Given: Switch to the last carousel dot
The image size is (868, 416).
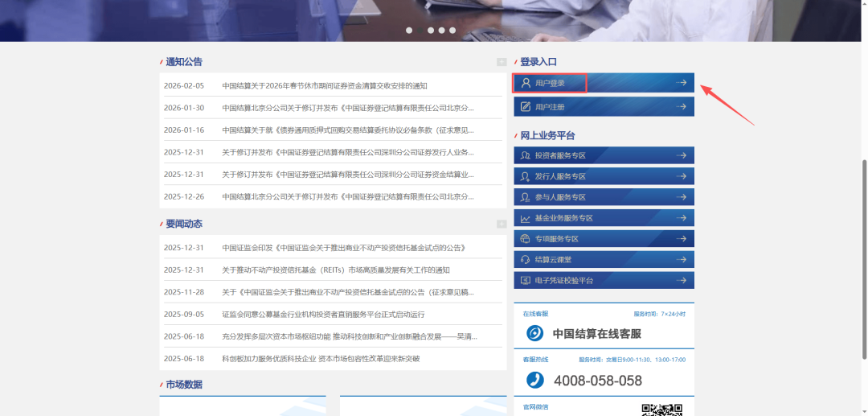Looking at the screenshot, I should coord(452,31).
